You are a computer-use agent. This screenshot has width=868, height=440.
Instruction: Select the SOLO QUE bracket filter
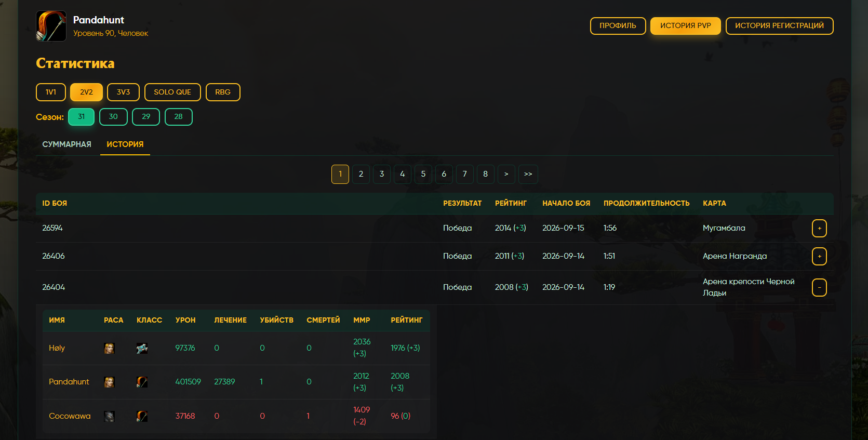click(x=172, y=92)
